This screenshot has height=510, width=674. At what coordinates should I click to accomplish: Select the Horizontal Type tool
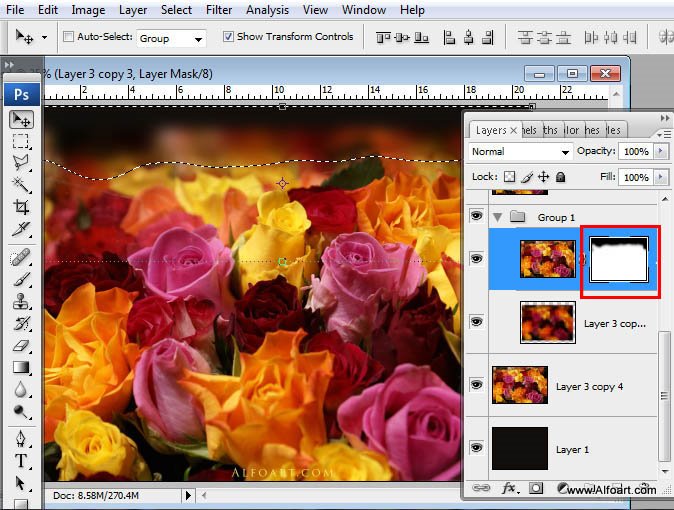pyautogui.click(x=21, y=461)
